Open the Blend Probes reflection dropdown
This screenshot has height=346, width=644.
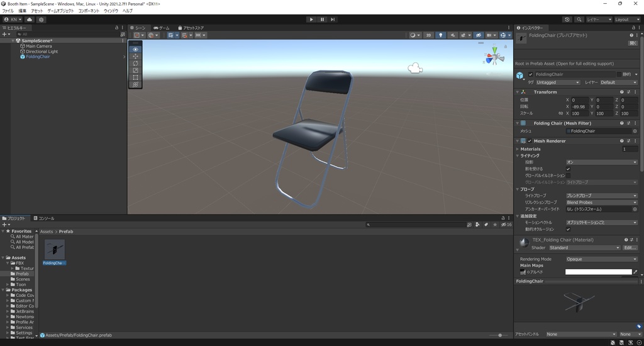(x=602, y=203)
